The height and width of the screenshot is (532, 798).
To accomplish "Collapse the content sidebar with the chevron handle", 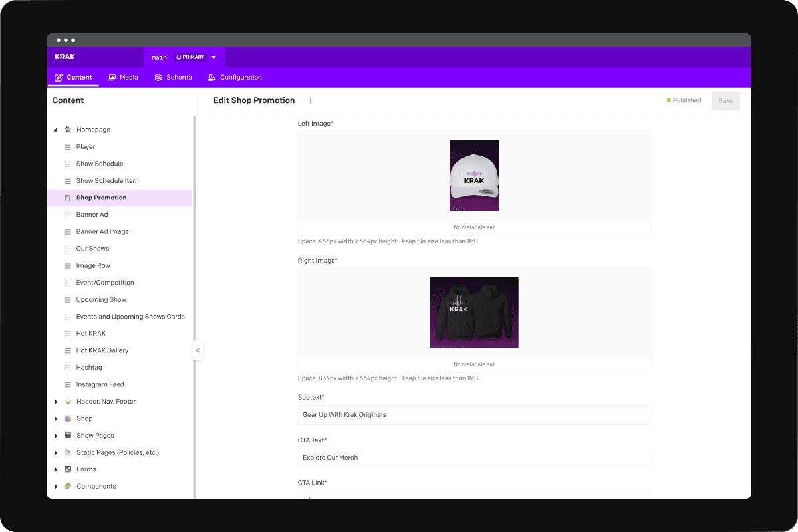I will (198, 350).
